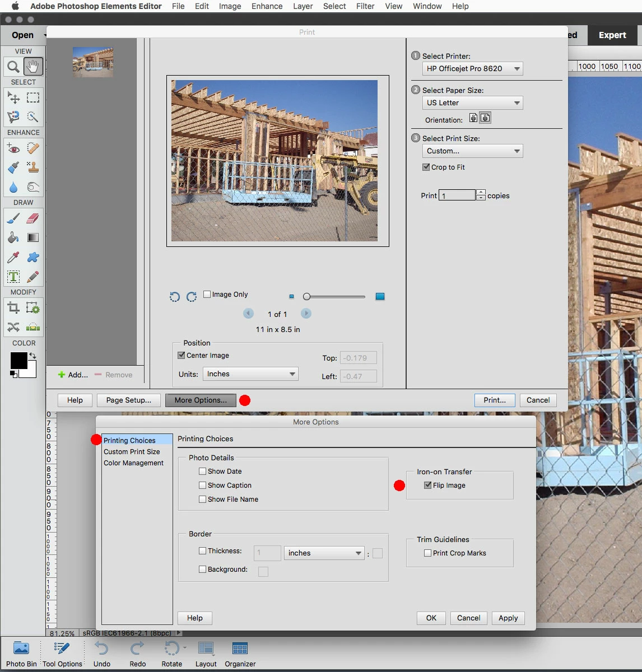Enable Show File Name
The image size is (642, 672).
click(x=203, y=499)
